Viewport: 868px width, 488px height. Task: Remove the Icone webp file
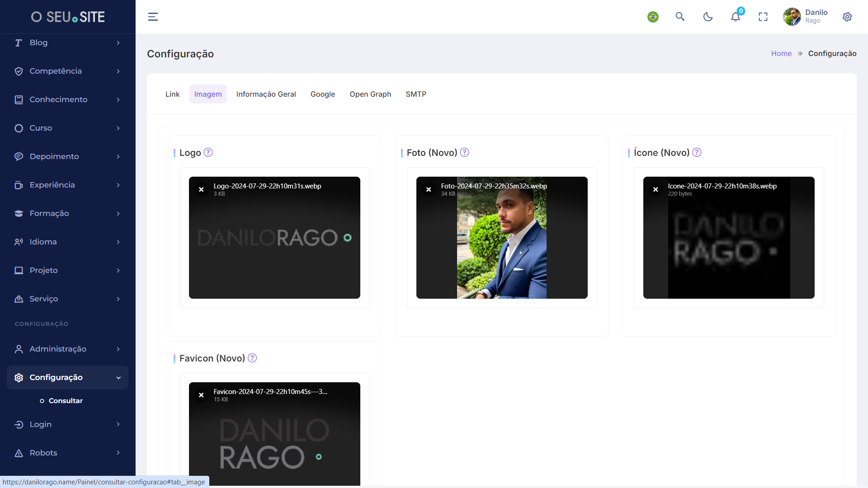[x=656, y=189]
